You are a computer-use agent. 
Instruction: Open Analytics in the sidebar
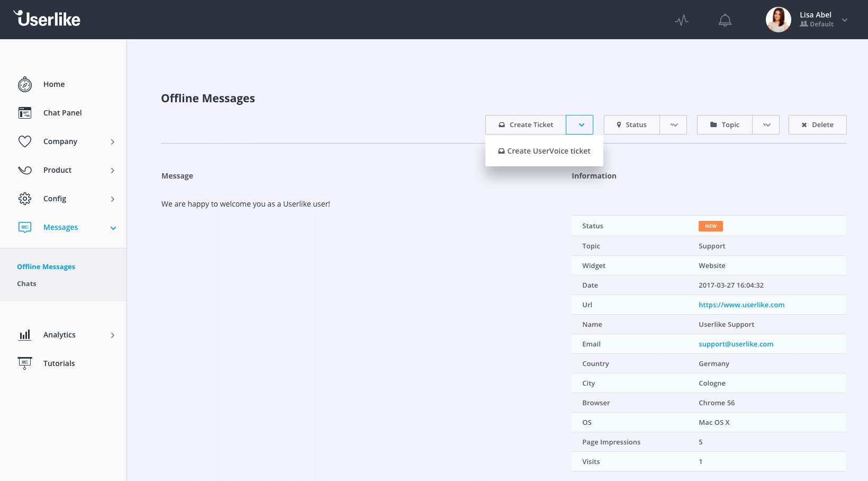(59, 335)
